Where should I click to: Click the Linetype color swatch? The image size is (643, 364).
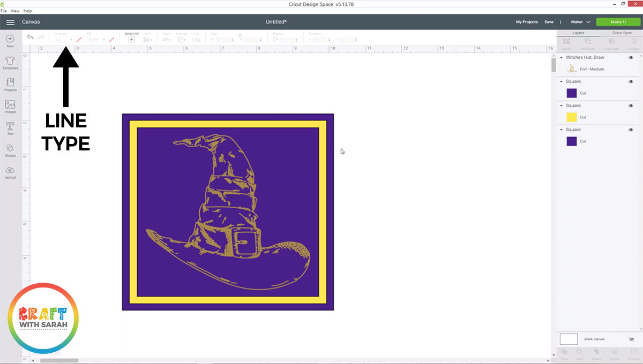79,40
